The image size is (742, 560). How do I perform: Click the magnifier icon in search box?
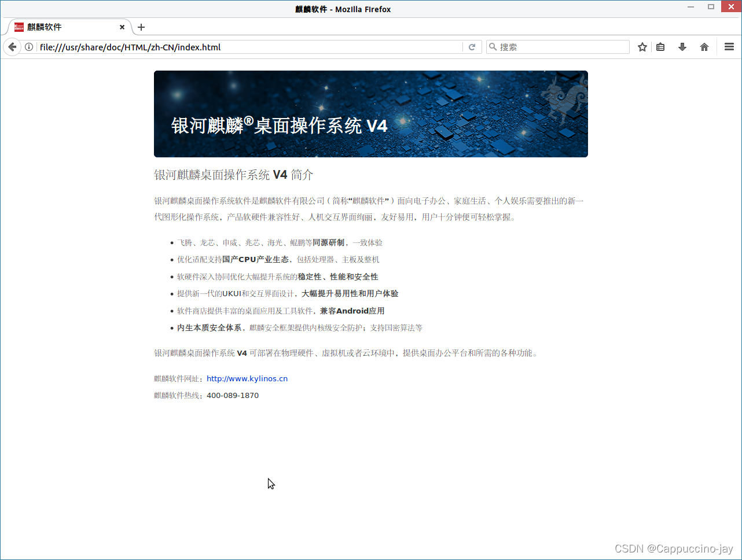pos(493,47)
